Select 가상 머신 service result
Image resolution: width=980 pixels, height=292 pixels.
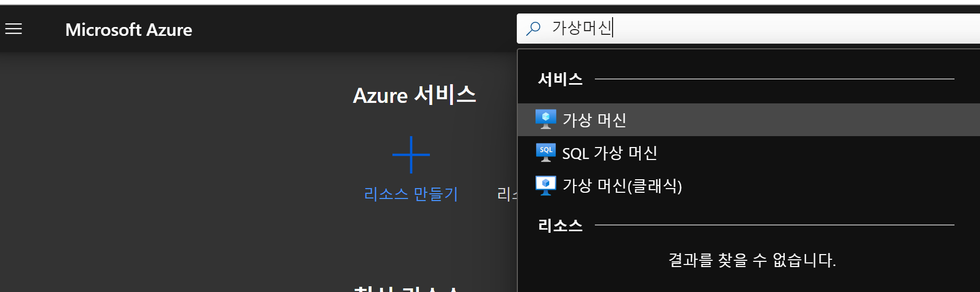pyautogui.click(x=748, y=120)
